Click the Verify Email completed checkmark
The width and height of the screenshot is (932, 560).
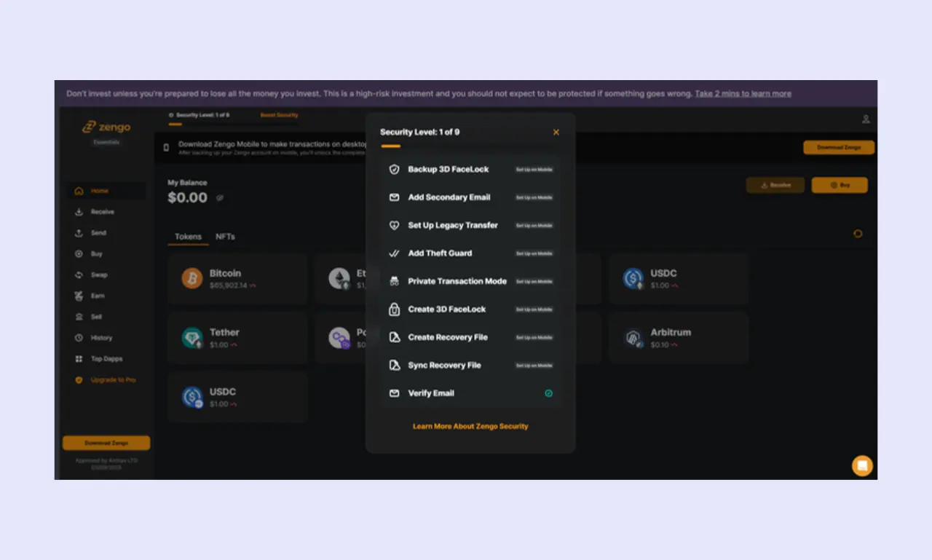548,393
